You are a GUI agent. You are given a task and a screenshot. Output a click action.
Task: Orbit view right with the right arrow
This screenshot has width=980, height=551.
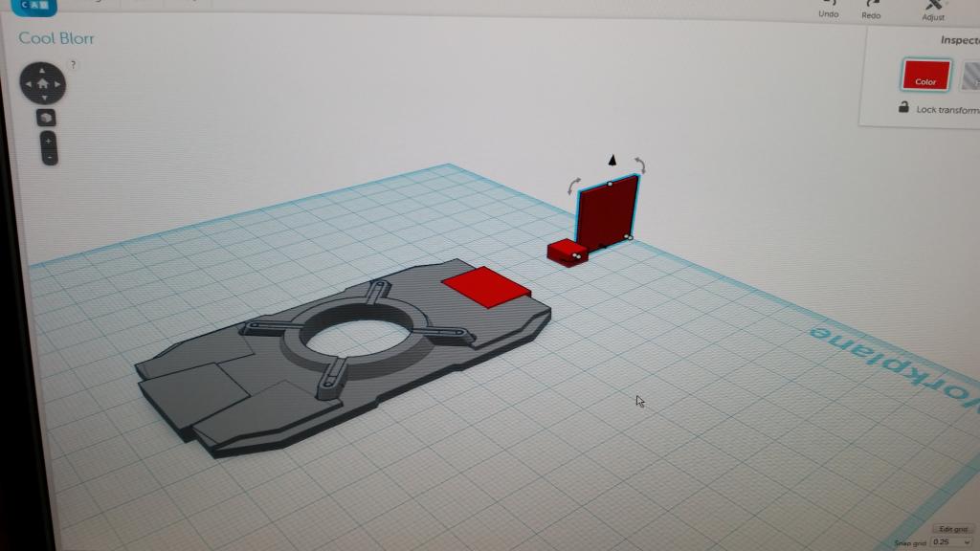(x=56, y=84)
